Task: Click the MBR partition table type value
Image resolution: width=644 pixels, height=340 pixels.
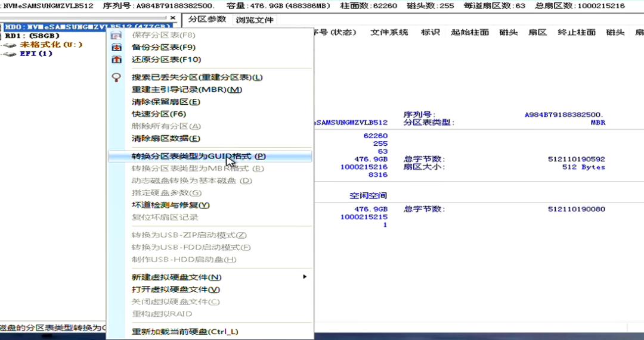Action: [x=597, y=123]
